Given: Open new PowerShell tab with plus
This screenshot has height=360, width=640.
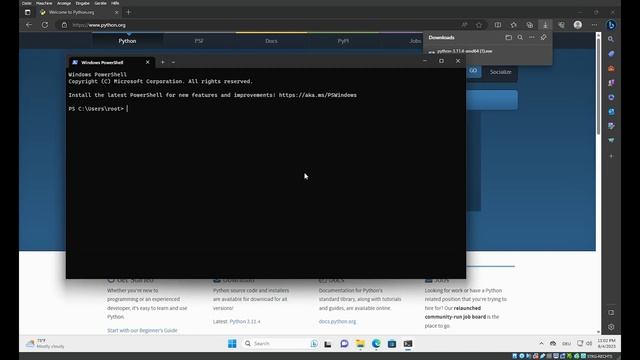Looking at the screenshot, I should [x=162, y=62].
